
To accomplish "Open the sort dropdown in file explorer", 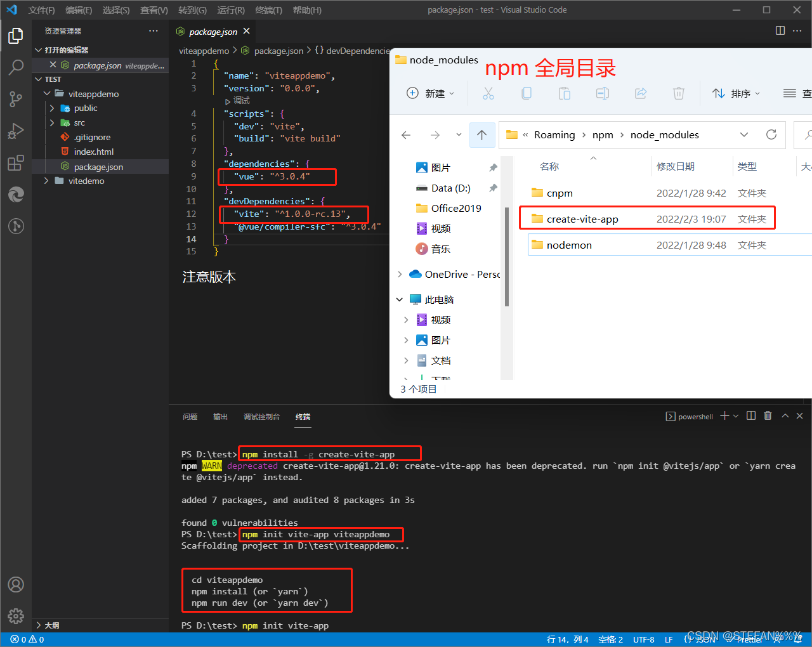I will [x=736, y=93].
